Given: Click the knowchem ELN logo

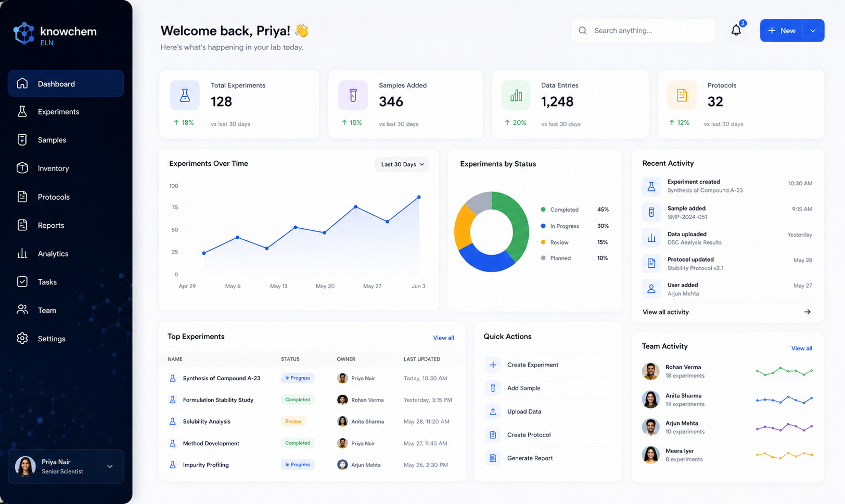Looking at the screenshot, I should coord(55,34).
